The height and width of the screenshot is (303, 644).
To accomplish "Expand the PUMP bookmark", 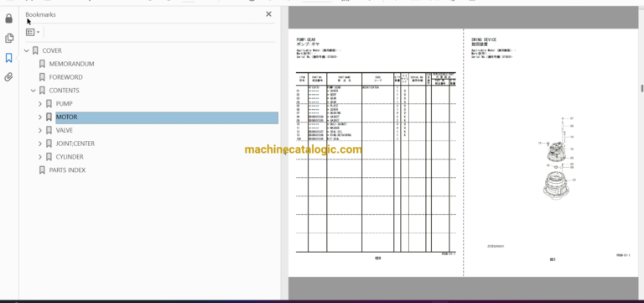I will click(40, 103).
